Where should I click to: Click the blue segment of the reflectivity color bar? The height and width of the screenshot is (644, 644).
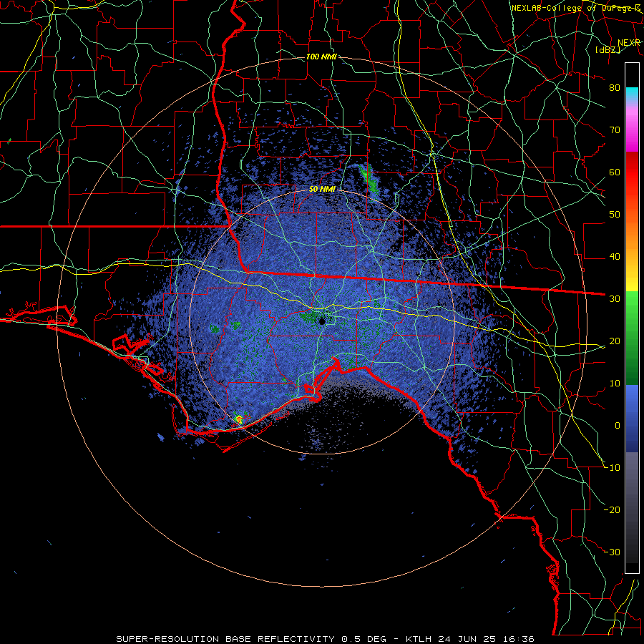(632, 419)
